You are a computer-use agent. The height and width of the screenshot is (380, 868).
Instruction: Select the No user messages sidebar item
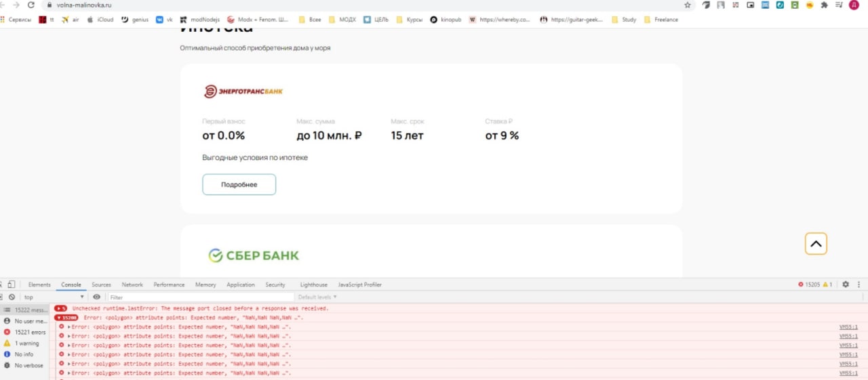click(x=25, y=321)
